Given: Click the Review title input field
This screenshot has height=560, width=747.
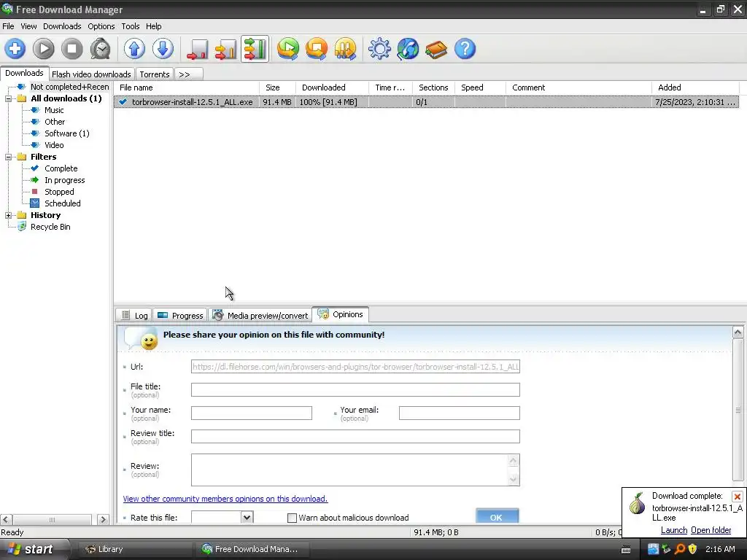Looking at the screenshot, I should [355, 436].
